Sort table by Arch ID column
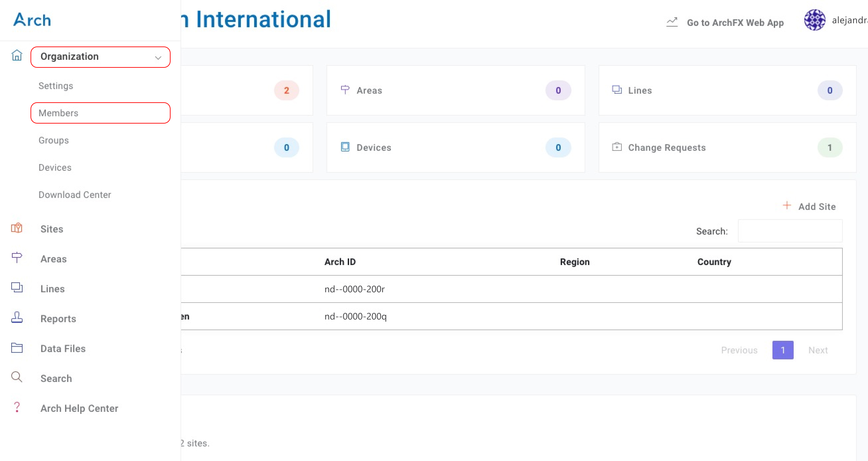The height and width of the screenshot is (461, 868). coord(340,262)
